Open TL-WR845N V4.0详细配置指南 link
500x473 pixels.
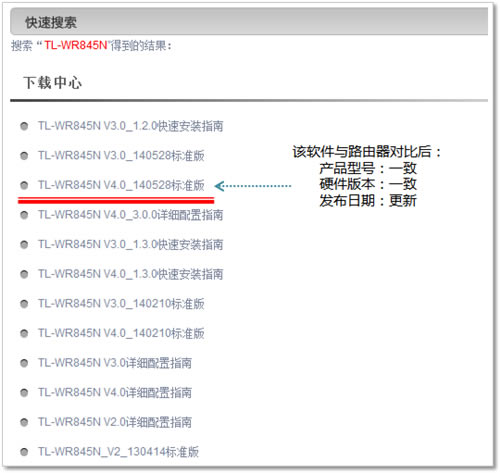click(x=115, y=393)
